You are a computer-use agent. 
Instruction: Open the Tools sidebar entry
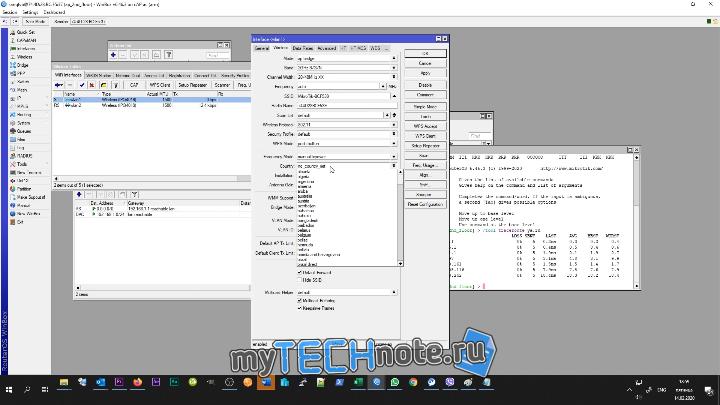22,164
